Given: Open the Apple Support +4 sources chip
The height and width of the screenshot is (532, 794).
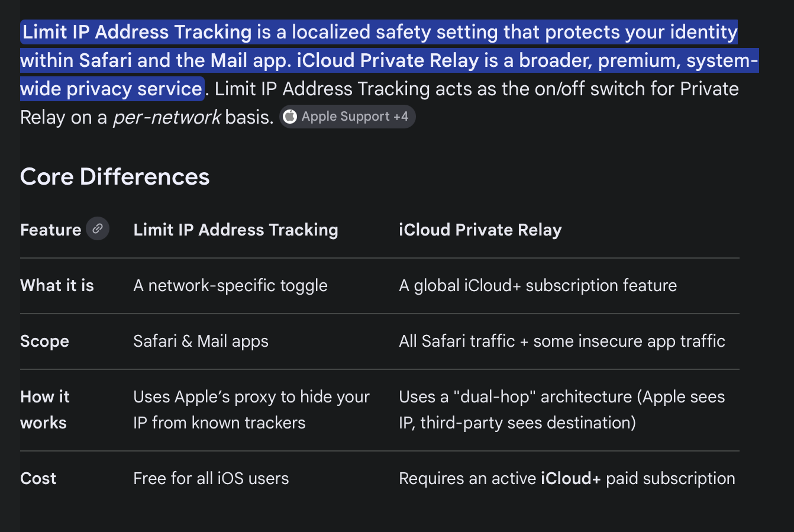Looking at the screenshot, I should click(347, 117).
